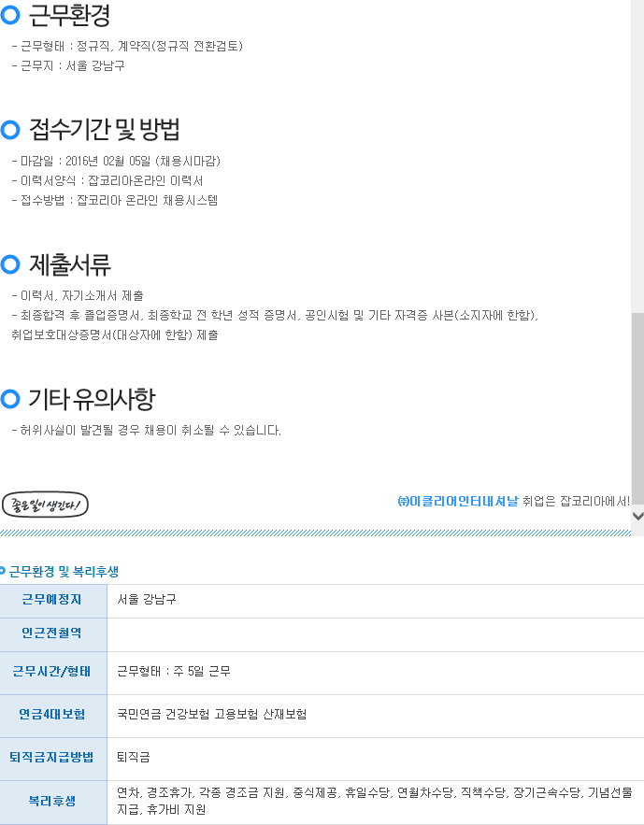Select the 근무예정지 row header cell
This screenshot has height=825, width=644.
[53, 600]
